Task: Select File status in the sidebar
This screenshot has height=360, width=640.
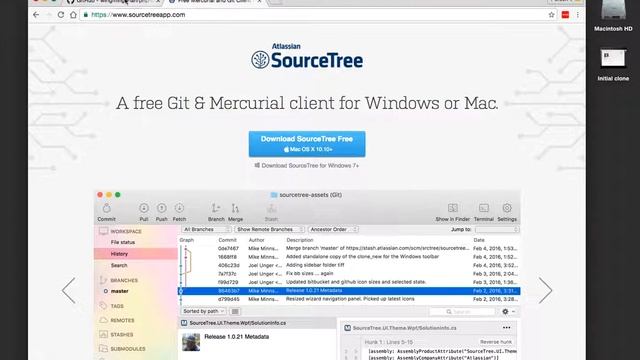Action: pyautogui.click(x=123, y=242)
